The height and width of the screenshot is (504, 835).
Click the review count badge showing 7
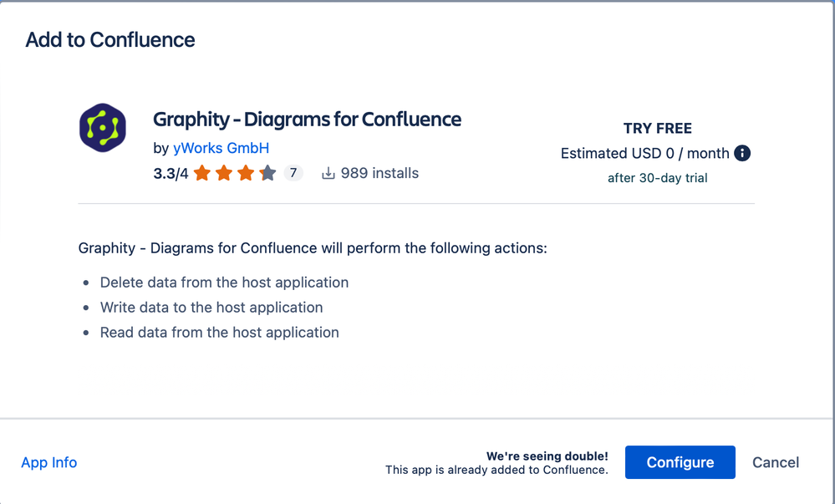pos(293,173)
